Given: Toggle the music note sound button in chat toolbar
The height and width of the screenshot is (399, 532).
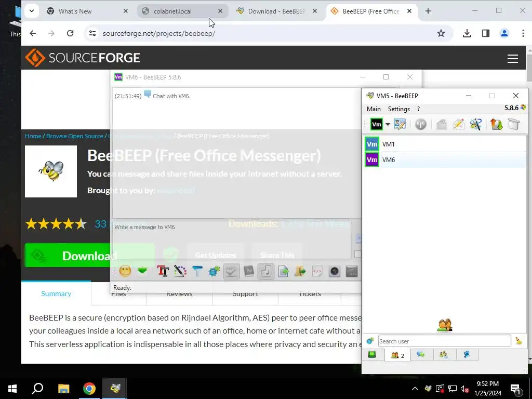Looking at the screenshot, I should tap(266, 271).
